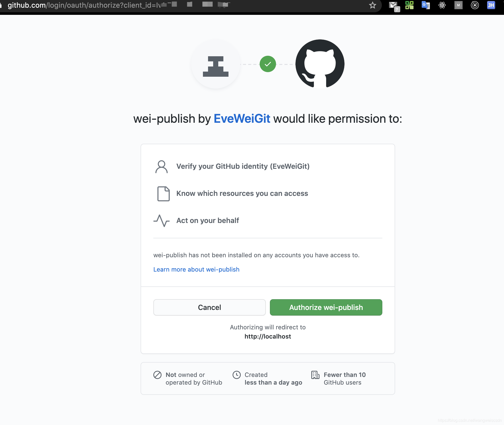Click the Cancel button
The image size is (504, 425).
pyautogui.click(x=209, y=307)
